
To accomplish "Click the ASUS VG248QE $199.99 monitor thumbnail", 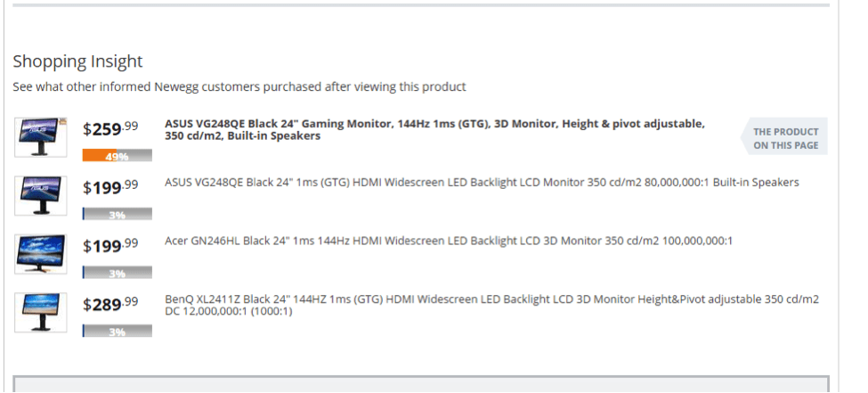I will click(x=40, y=196).
